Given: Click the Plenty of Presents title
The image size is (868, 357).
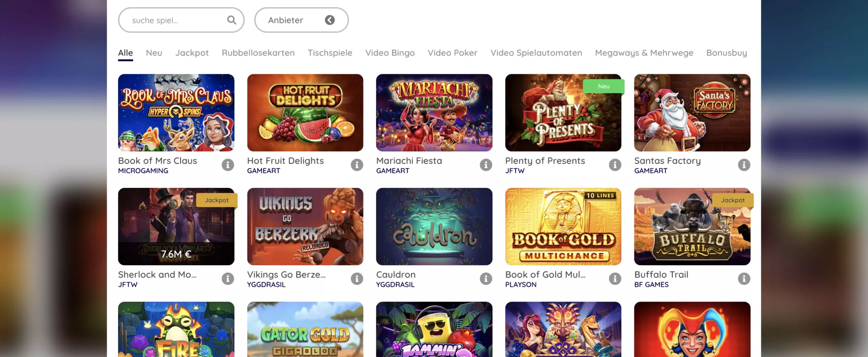Looking at the screenshot, I should (x=545, y=161).
